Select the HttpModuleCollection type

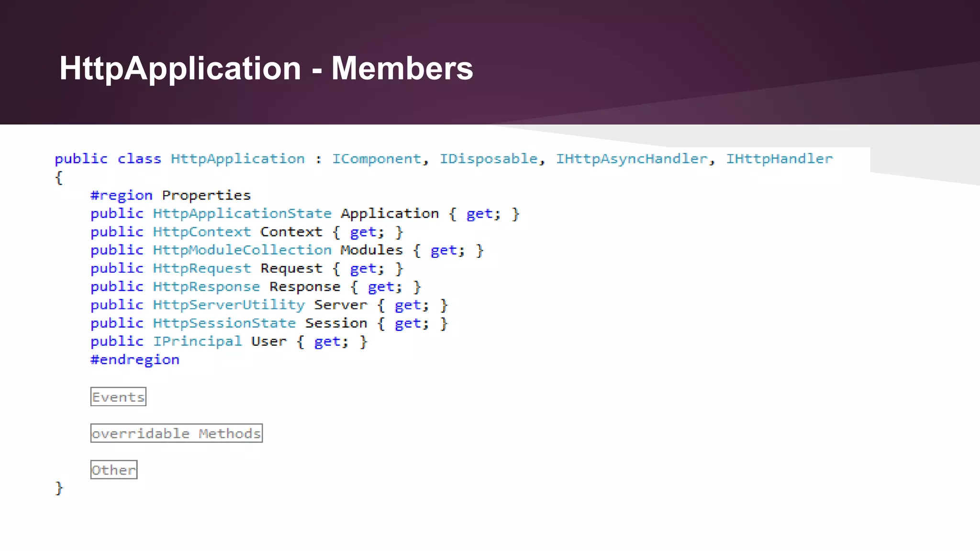click(242, 250)
